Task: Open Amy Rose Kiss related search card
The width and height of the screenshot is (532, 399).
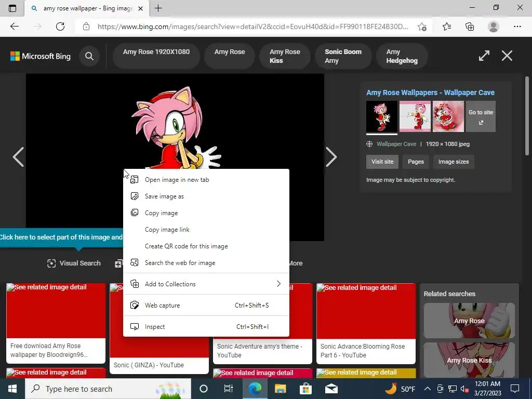Action: click(x=469, y=360)
